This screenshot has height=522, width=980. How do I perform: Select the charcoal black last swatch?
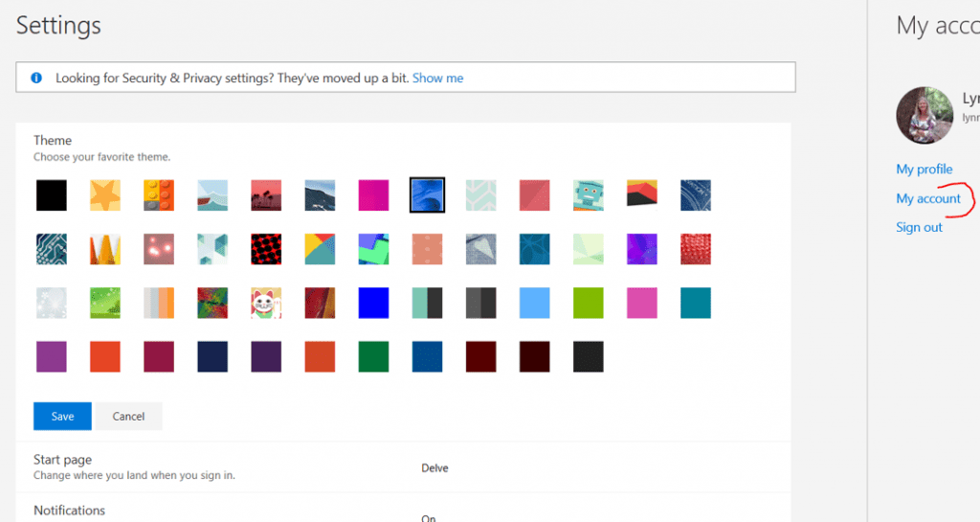point(589,356)
